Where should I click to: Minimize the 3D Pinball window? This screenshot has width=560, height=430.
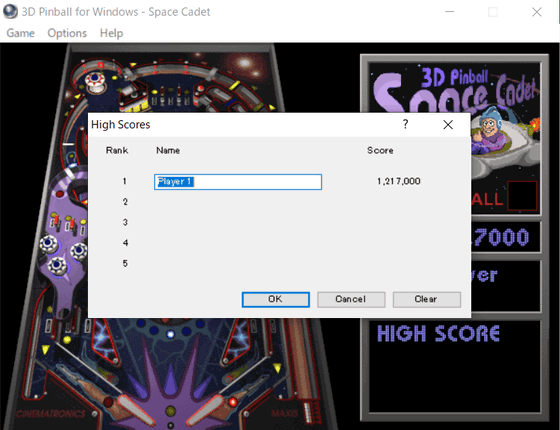(x=449, y=12)
